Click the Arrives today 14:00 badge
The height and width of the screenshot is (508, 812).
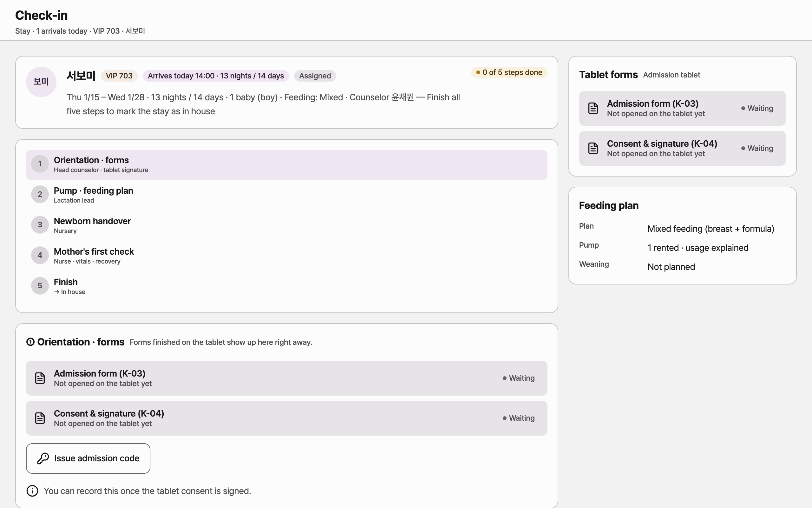tap(216, 76)
